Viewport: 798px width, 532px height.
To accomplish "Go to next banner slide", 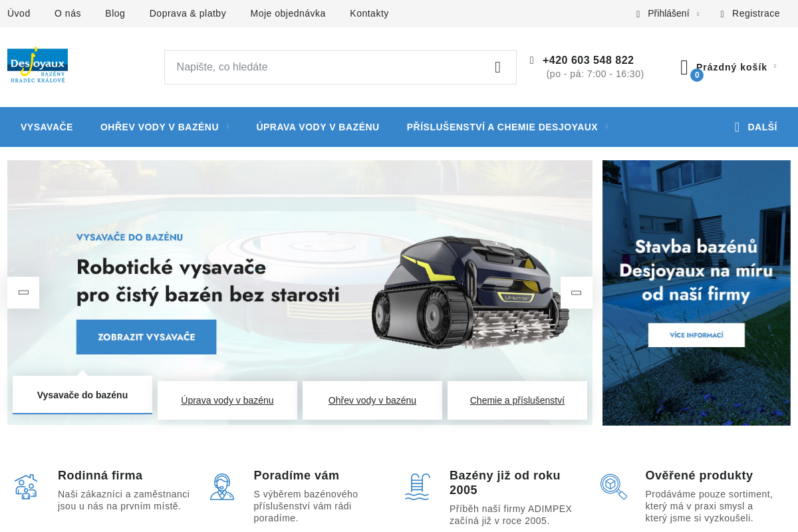I will click(577, 293).
